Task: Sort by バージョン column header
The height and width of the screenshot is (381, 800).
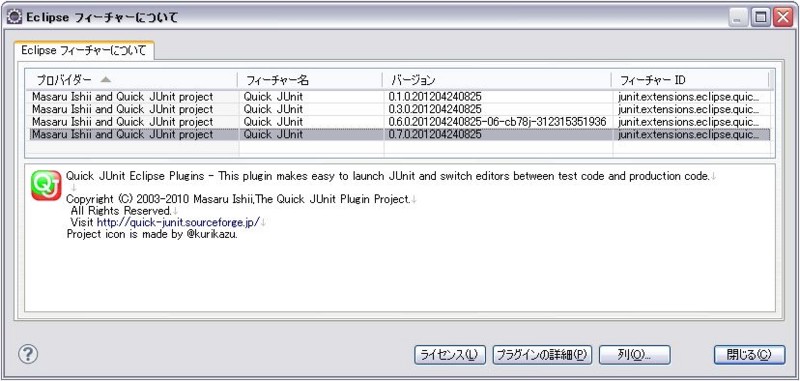Action: click(496, 80)
